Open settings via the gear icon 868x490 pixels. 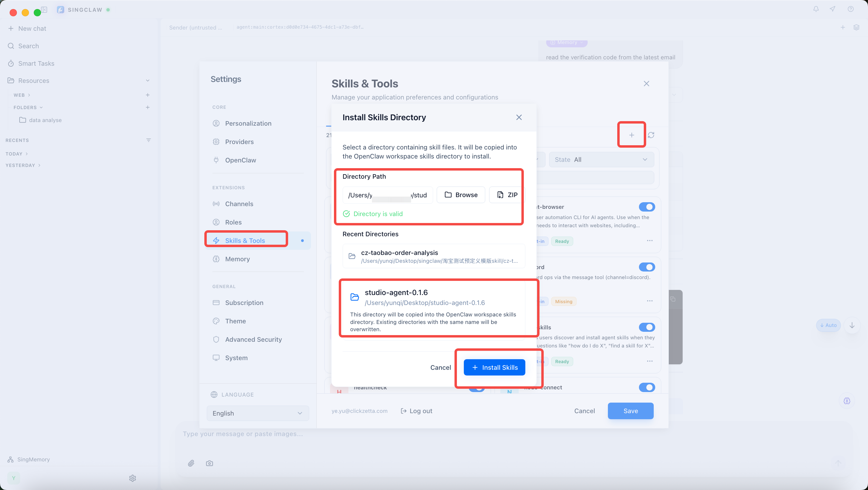(132, 478)
